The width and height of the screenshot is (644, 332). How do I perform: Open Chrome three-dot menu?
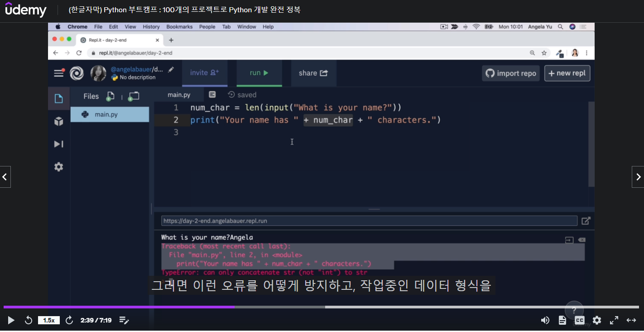click(x=587, y=53)
